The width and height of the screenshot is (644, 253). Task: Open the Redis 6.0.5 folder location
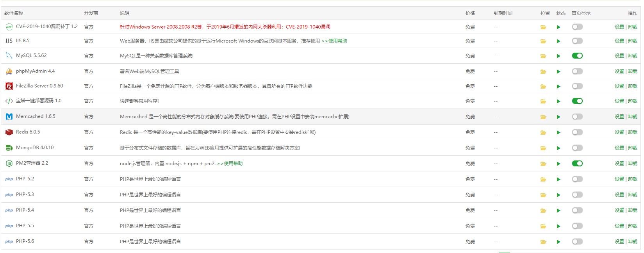(x=543, y=132)
